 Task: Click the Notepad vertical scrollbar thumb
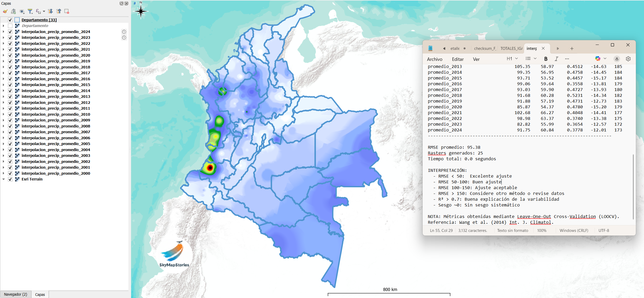point(633,187)
